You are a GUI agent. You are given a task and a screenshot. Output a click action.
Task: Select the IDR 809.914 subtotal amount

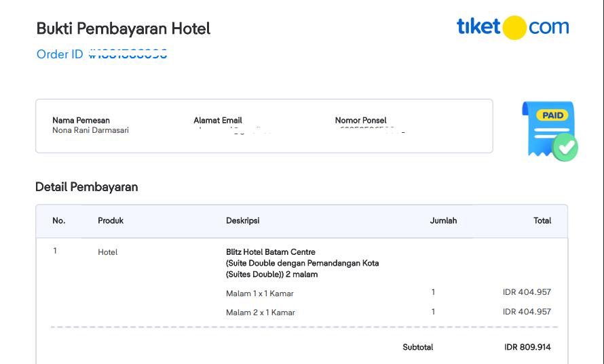tap(527, 347)
